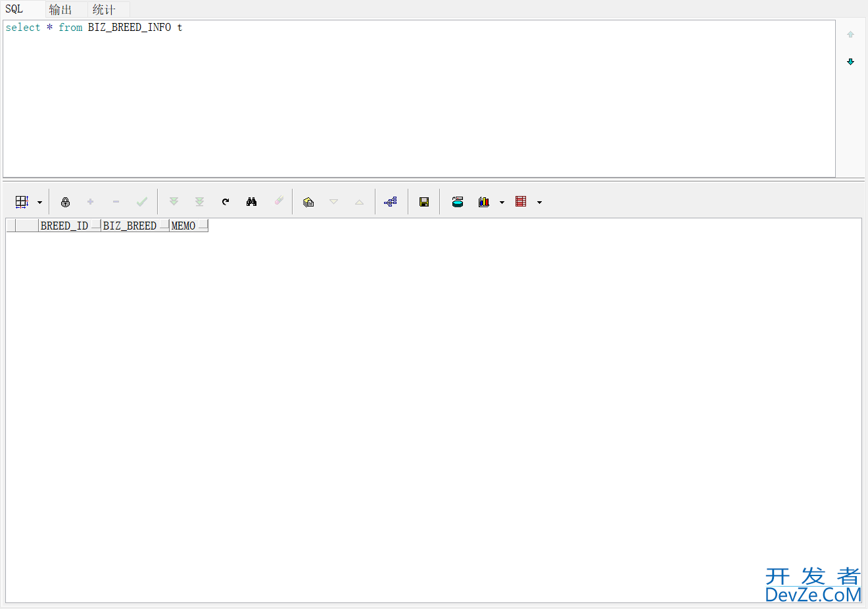Click the red grid report icon
The image size is (868, 609).
(x=521, y=201)
